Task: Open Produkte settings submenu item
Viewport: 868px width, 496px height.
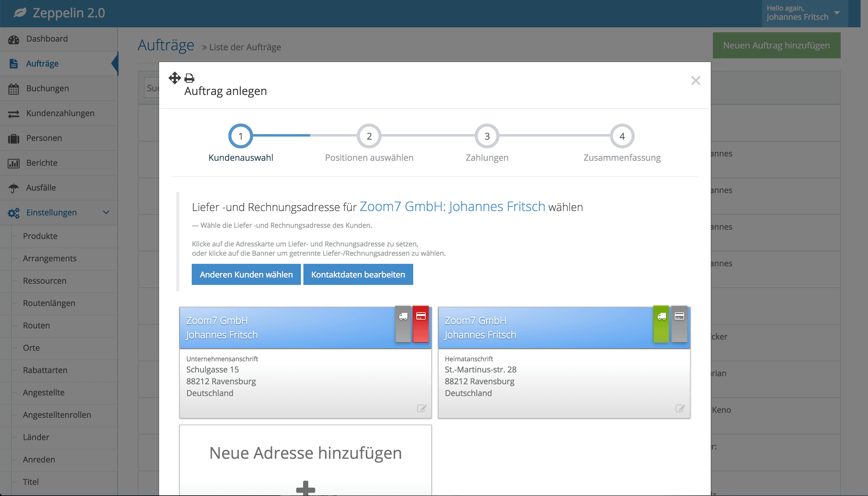Action: coord(40,236)
